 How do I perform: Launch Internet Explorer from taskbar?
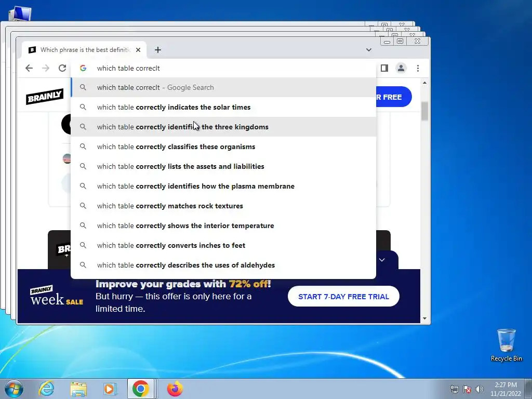[x=46, y=389]
